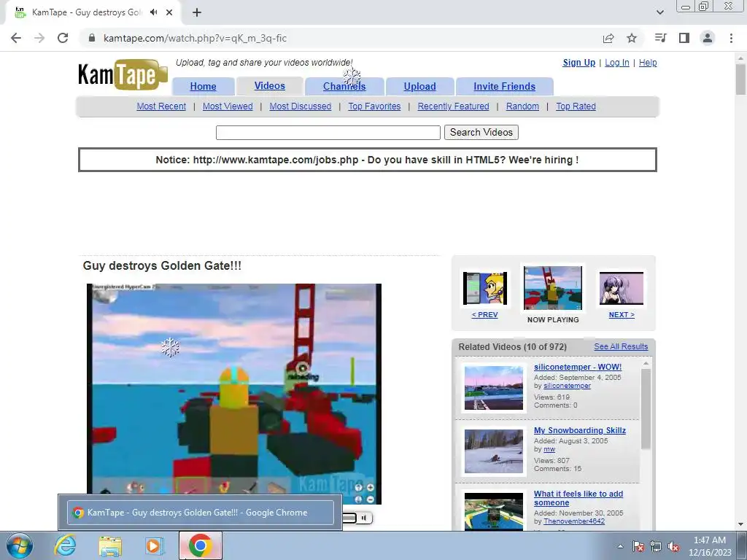
Task: Click the video player frame
Action: tap(234, 394)
